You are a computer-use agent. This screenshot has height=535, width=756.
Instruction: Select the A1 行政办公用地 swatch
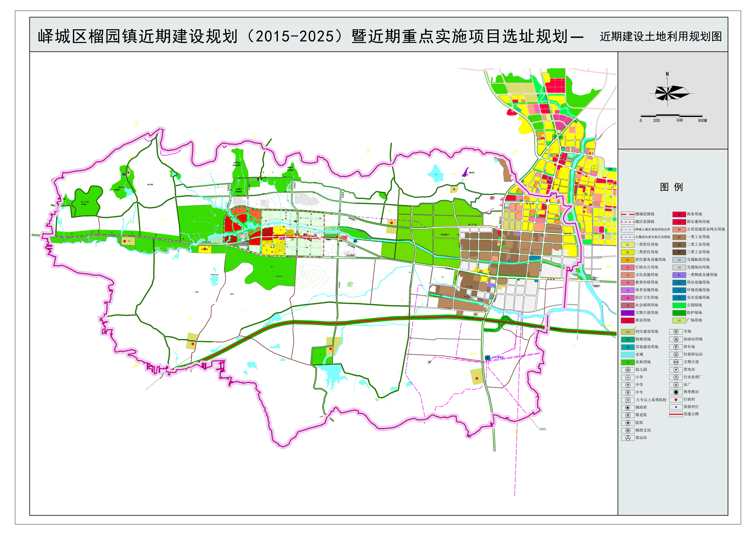628,267
